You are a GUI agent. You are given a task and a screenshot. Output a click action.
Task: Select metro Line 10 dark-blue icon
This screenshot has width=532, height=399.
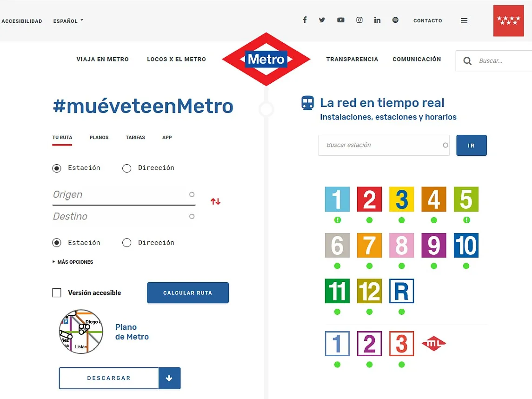(466, 245)
